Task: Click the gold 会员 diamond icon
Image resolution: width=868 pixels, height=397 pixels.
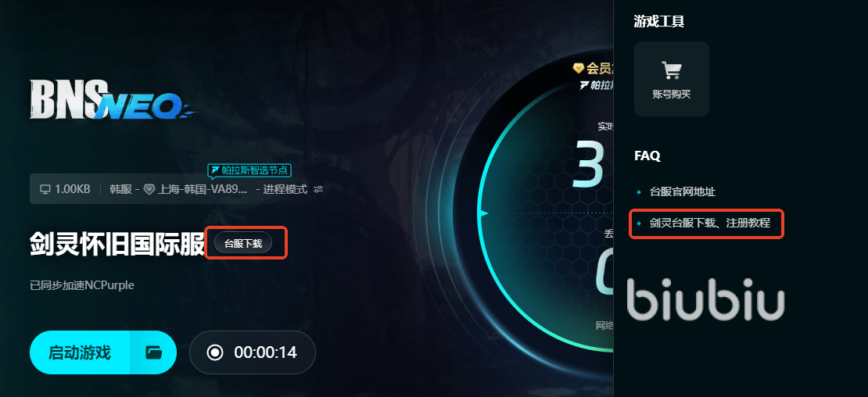Action: click(579, 68)
